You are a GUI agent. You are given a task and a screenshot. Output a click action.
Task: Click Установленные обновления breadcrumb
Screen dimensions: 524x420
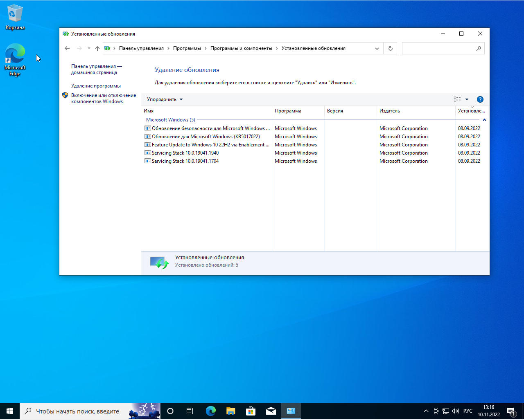314,48
